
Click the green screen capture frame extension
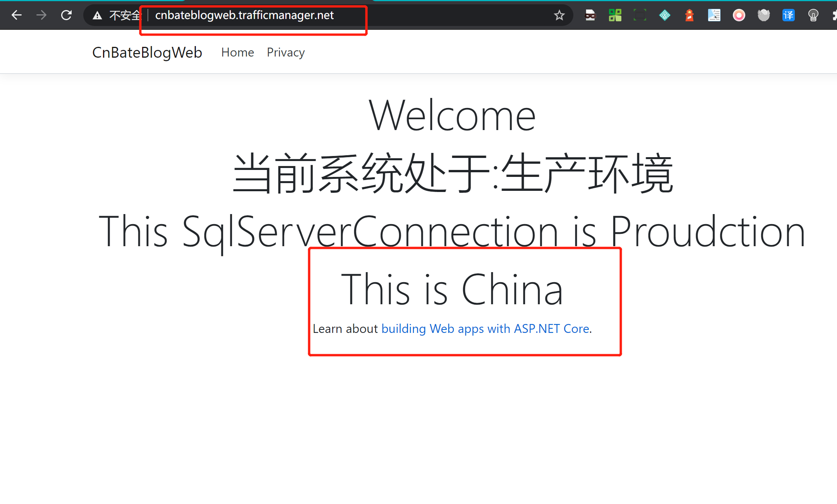coord(640,15)
